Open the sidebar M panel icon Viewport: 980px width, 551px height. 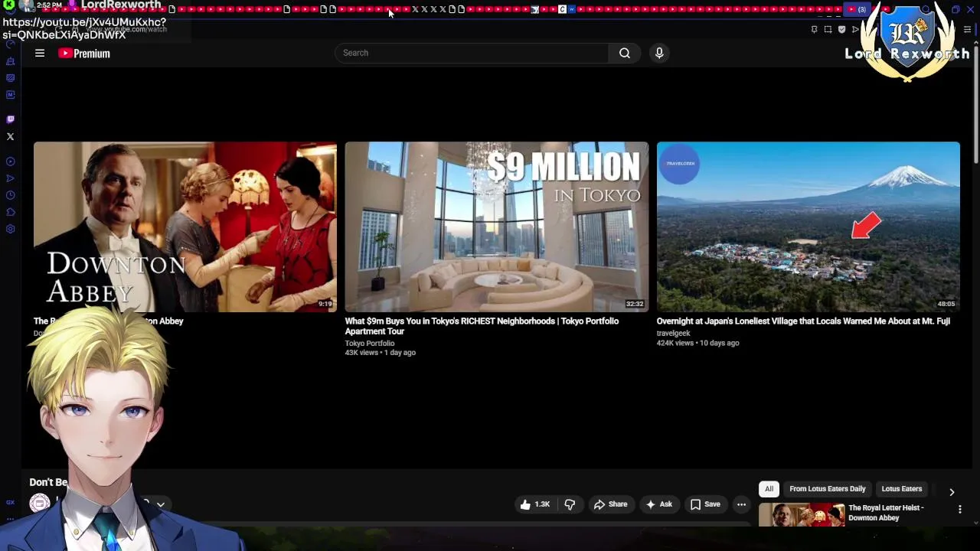10,95
